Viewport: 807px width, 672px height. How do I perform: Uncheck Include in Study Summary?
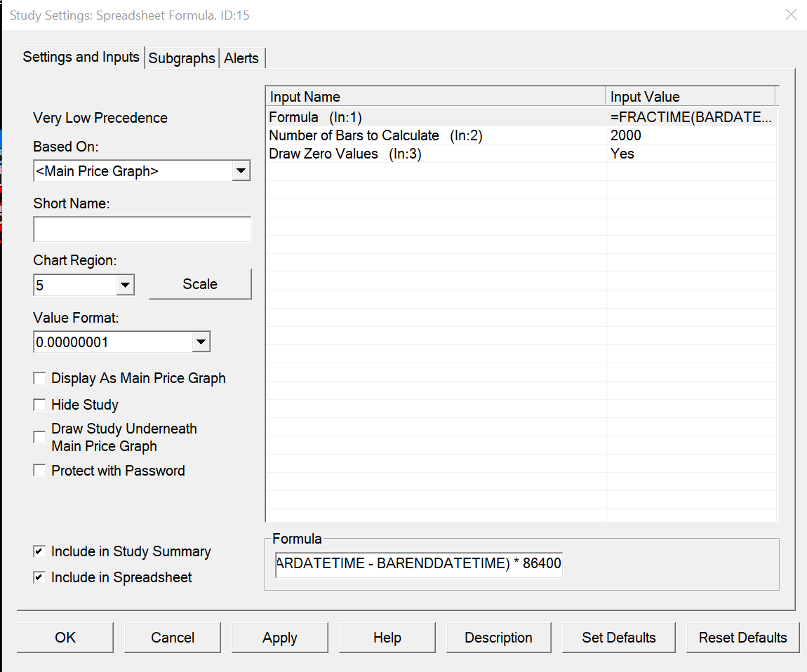point(40,552)
